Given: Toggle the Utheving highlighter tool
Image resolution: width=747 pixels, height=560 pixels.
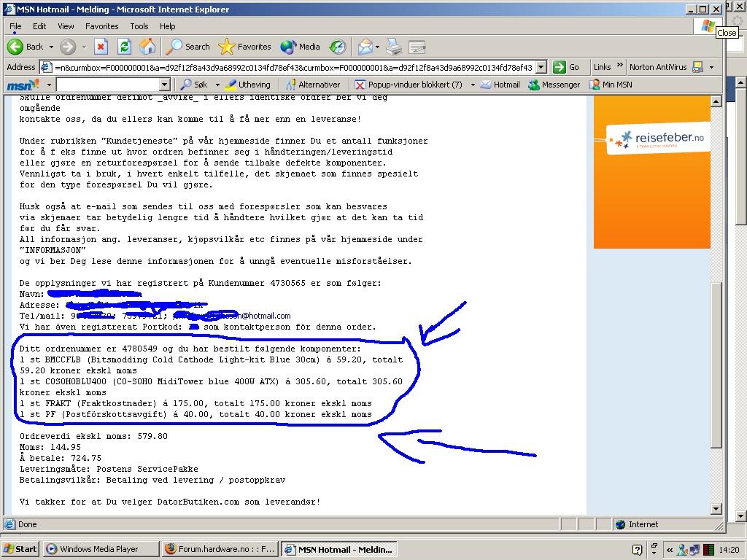Looking at the screenshot, I should [x=248, y=85].
